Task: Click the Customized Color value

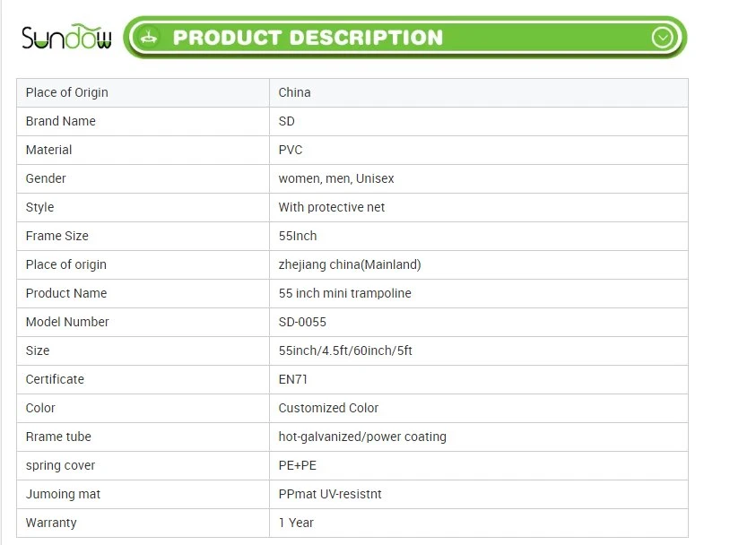Action: (x=328, y=408)
